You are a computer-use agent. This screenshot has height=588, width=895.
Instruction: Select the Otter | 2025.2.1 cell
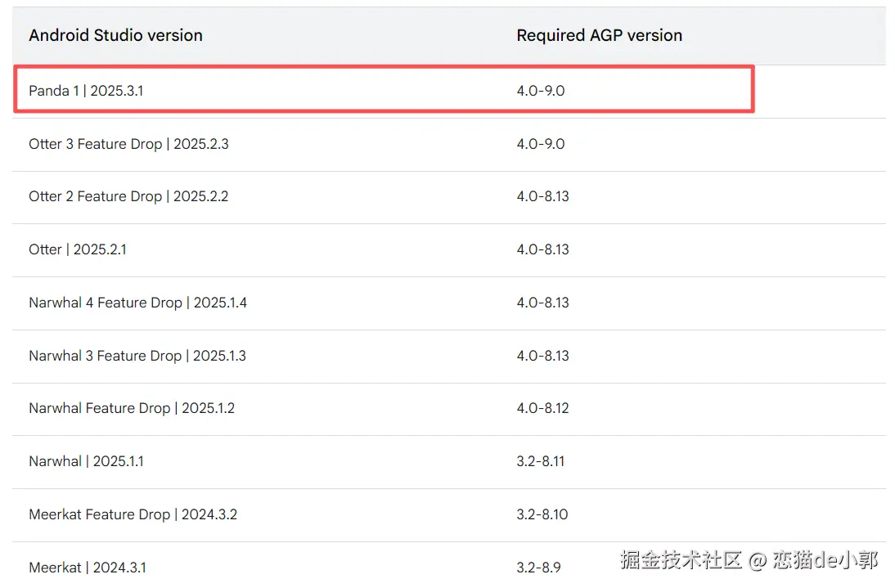tap(78, 249)
